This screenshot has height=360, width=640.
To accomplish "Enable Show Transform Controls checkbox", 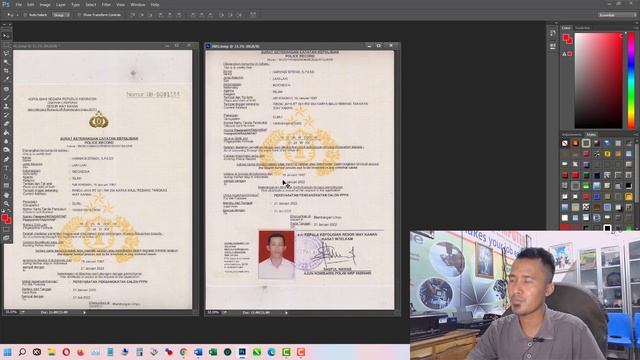I will click(79, 15).
